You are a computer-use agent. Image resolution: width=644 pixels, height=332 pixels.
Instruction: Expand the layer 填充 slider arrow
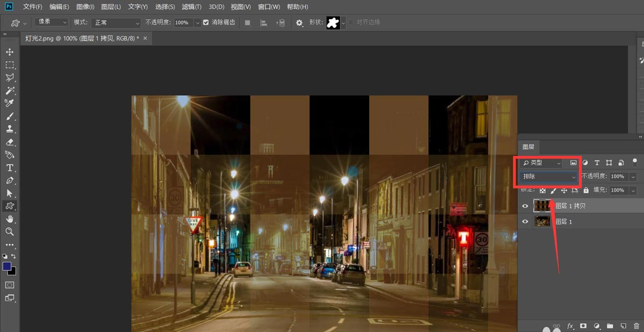tap(633, 190)
